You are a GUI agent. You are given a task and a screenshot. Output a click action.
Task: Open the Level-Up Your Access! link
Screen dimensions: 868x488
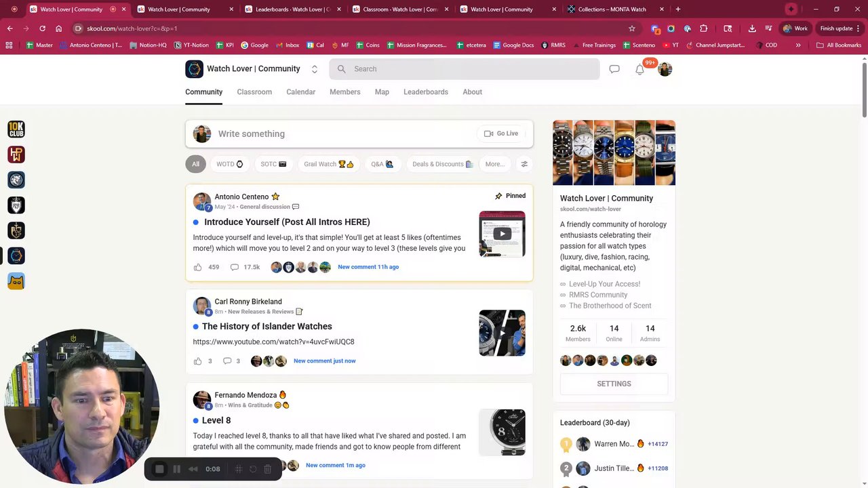pyautogui.click(x=604, y=284)
